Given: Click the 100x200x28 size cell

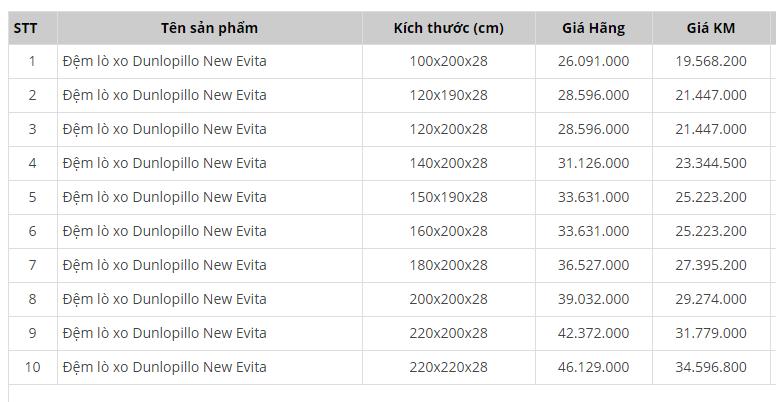Looking at the screenshot, I should (448, 61).
